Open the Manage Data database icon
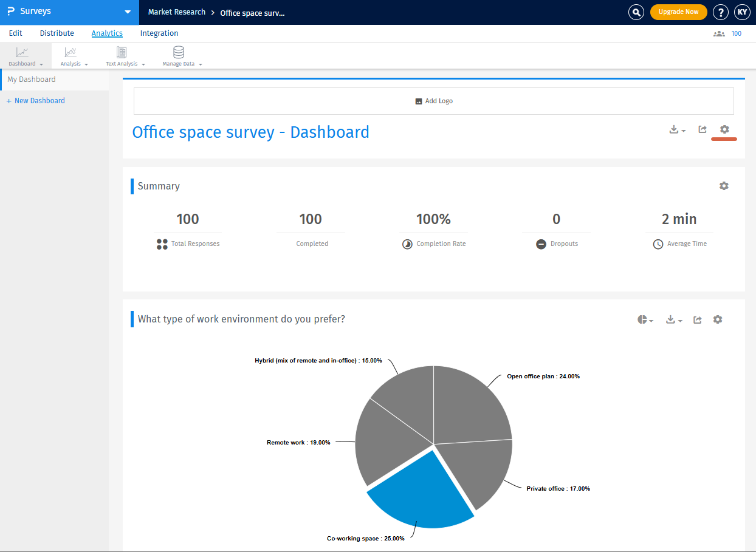This screenshot has height=552, width=756. [178, 53]
